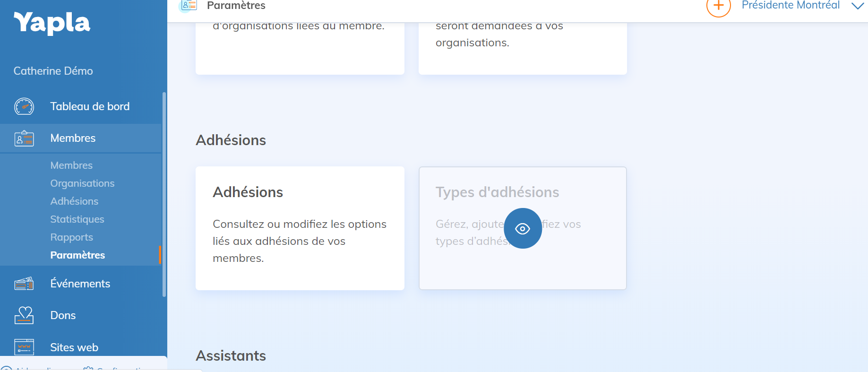Click the eye icon on Types d'adhésions
Screen dimensions: 868x372
pyautogui.click(x=523, y=229)
